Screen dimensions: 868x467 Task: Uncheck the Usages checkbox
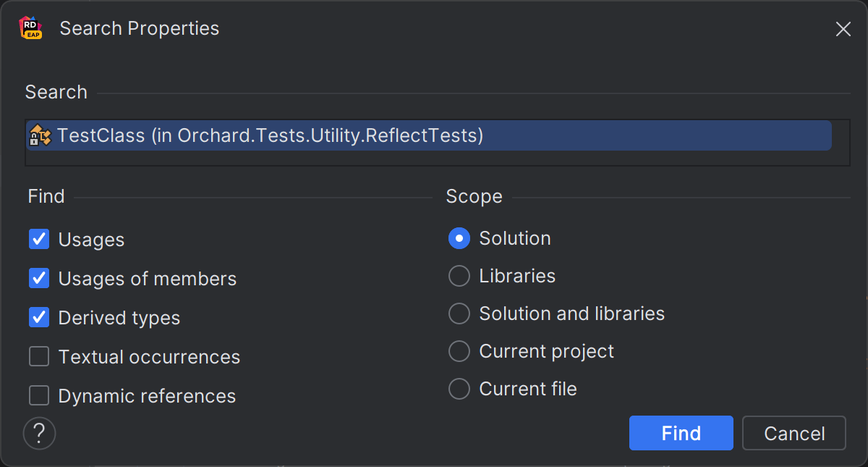(x=39, y=239)
